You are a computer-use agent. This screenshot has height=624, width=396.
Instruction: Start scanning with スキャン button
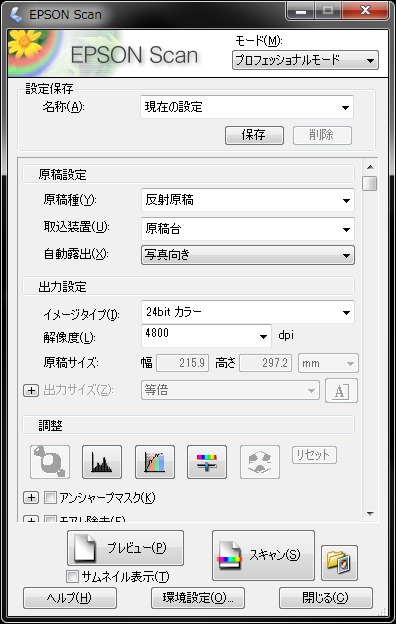263,555
